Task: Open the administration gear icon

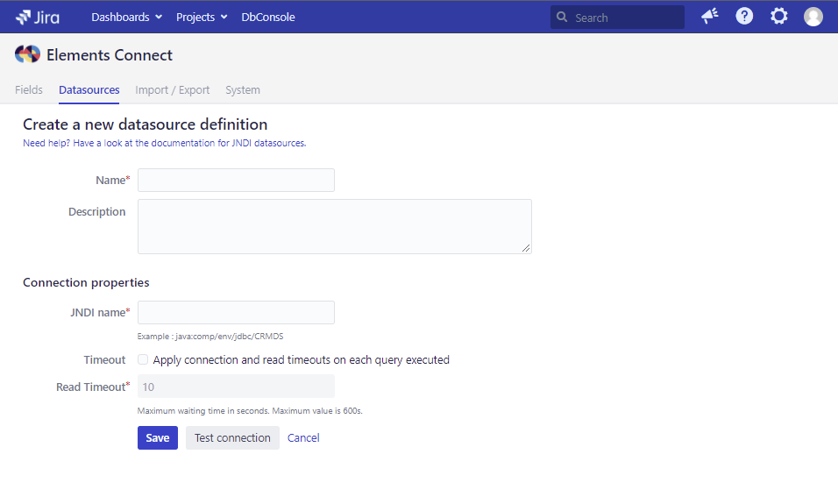Action: tap(778, 17)
